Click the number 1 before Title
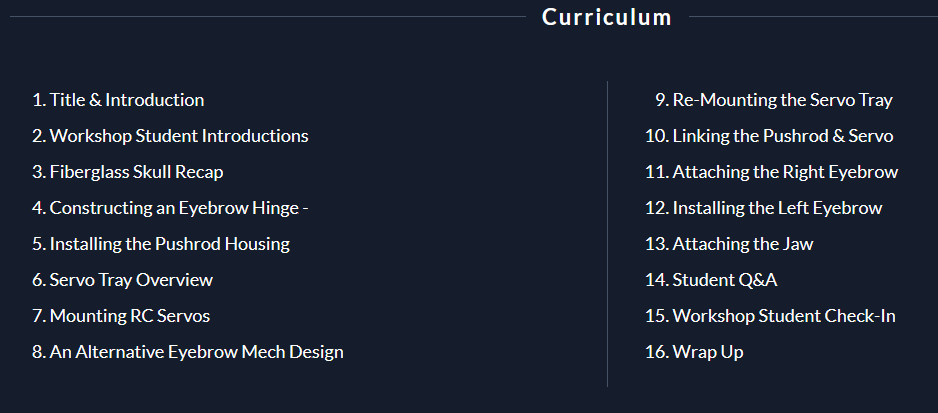Image resolution: width=938 pixels, height=413 pixels. point(38,100)
